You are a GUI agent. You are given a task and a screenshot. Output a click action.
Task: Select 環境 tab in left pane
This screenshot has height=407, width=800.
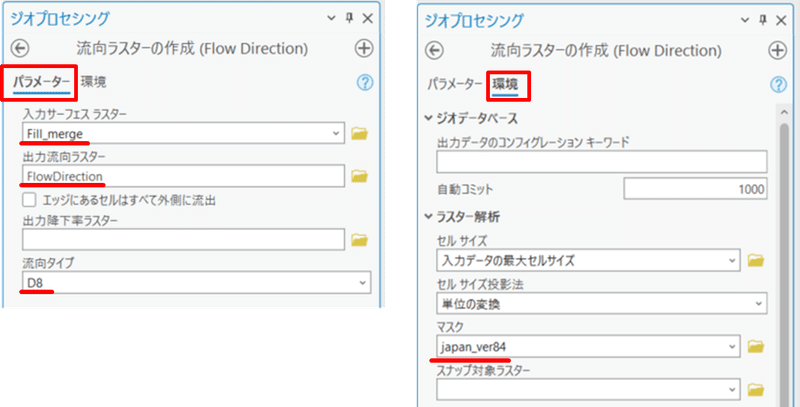(93, 82)
